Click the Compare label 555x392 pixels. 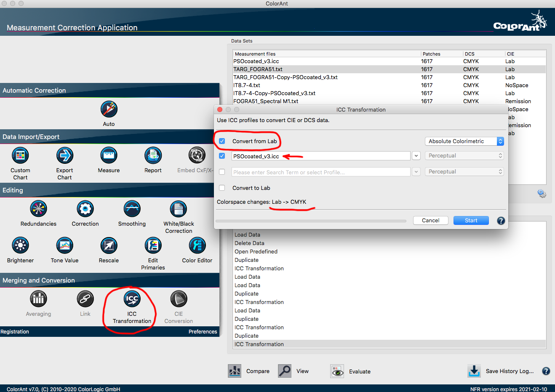pyautogui.click(x=258, y=371)
